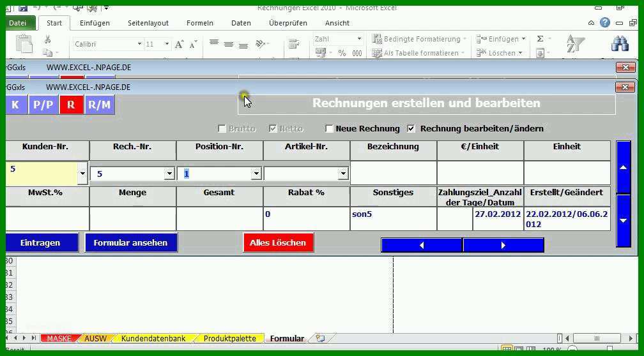Image resolution: width=644 pixels, height=356 pixels.
Task: Go to last sheet with tab navigation arrow
Action: [x=34, y=338]
